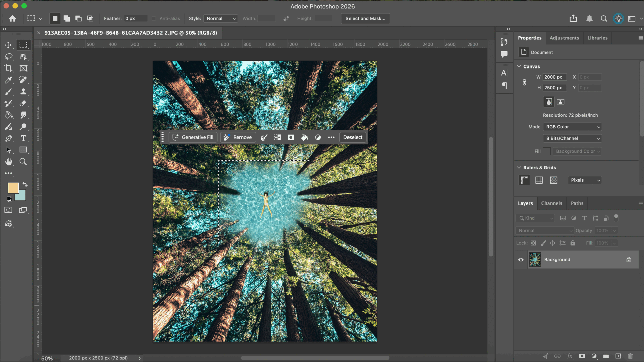Toggle the rulers button in Rulers & Grids
Image resolution: width=644 pixels, height=362 pixels.
coord(524,180)
